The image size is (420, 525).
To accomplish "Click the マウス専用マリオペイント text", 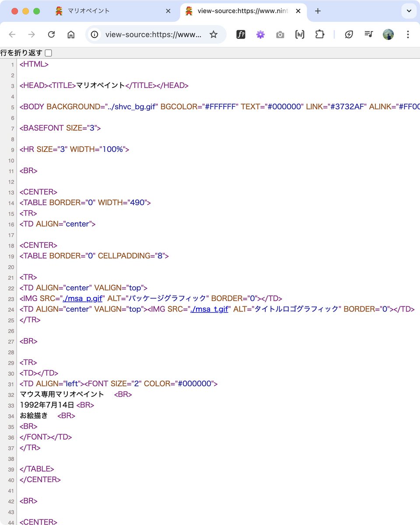I will tap(62, 394).
